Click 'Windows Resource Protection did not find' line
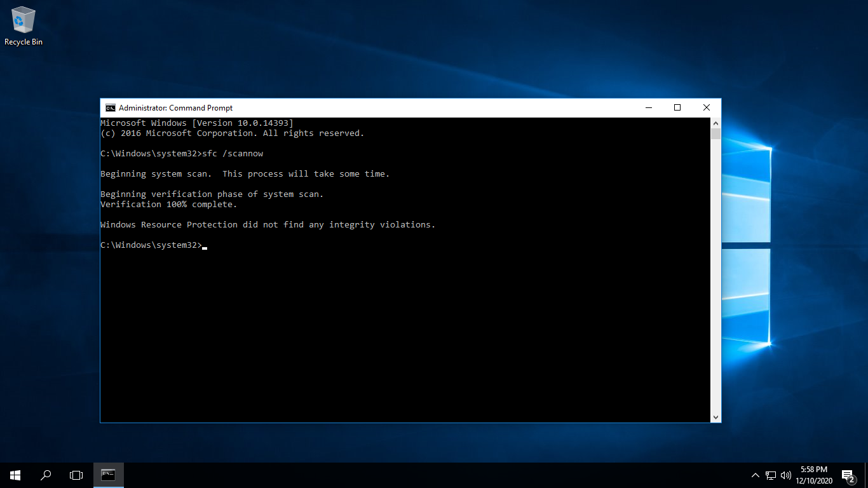The image size is (868, 488). 268,225
